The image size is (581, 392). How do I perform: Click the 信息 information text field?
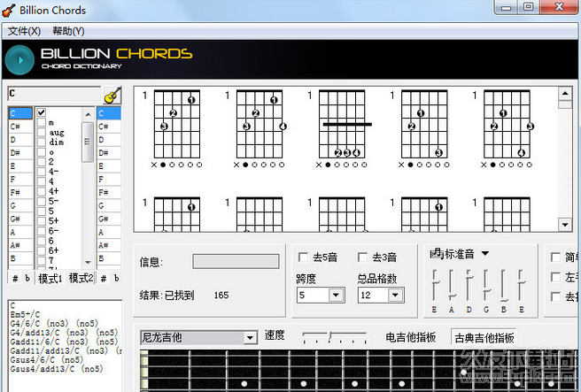point(236,261)
